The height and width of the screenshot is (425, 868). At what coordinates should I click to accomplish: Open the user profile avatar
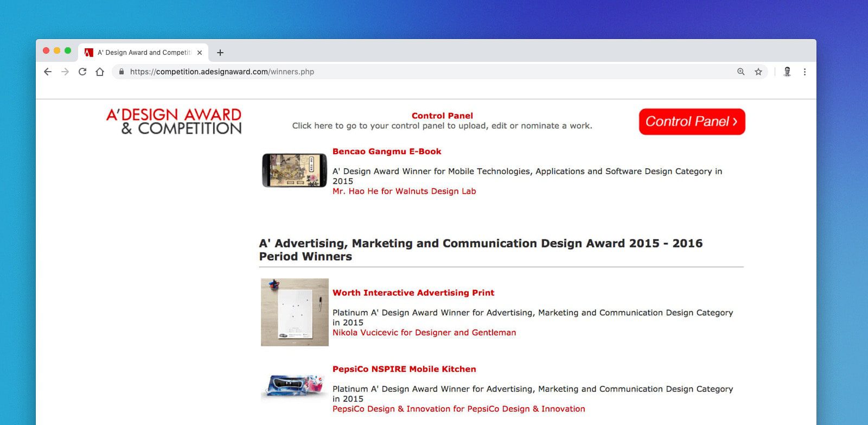pyautogui.click(x=787, y=72)
